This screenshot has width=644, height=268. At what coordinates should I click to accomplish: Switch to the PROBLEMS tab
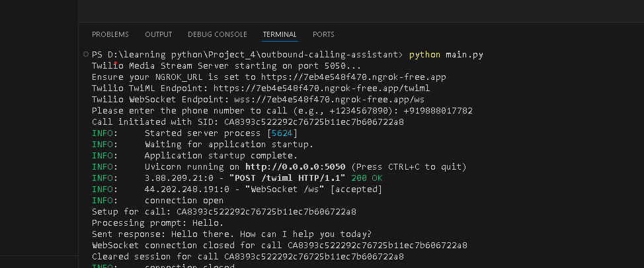point(110,34)
